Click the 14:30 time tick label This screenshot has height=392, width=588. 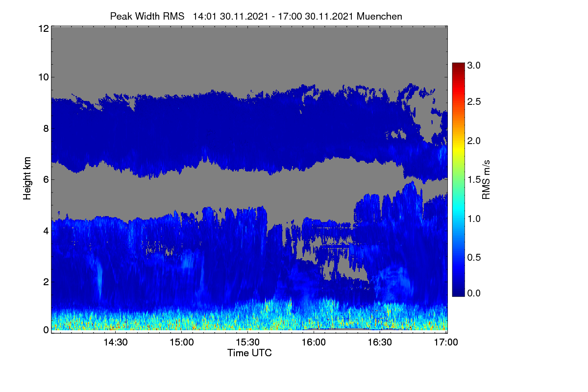[x=115, y=342]
